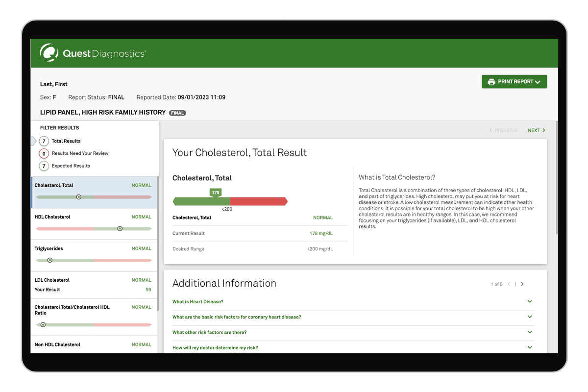Click the Triglycerides range indicator dot
Screen dimensions: 588x392
(x=49, y=260)
